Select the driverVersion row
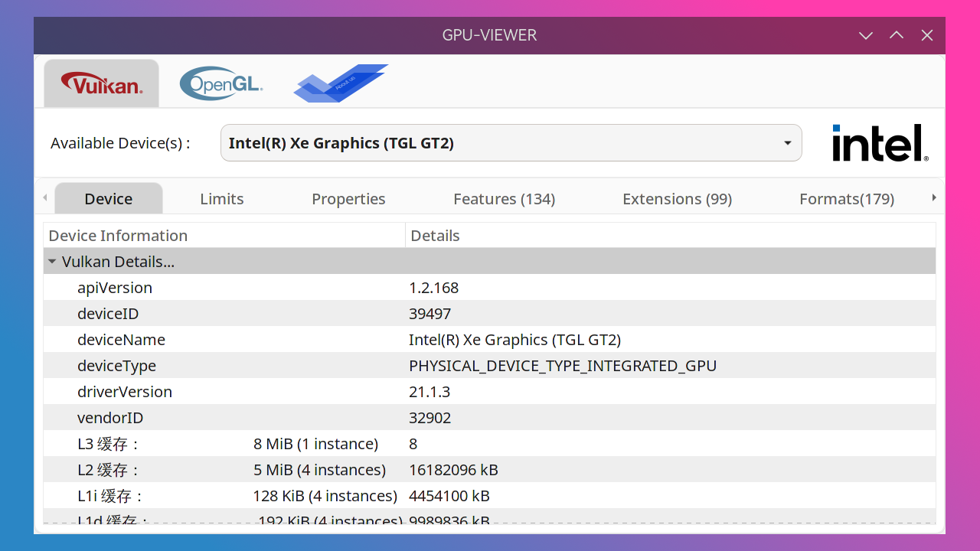 230,391
